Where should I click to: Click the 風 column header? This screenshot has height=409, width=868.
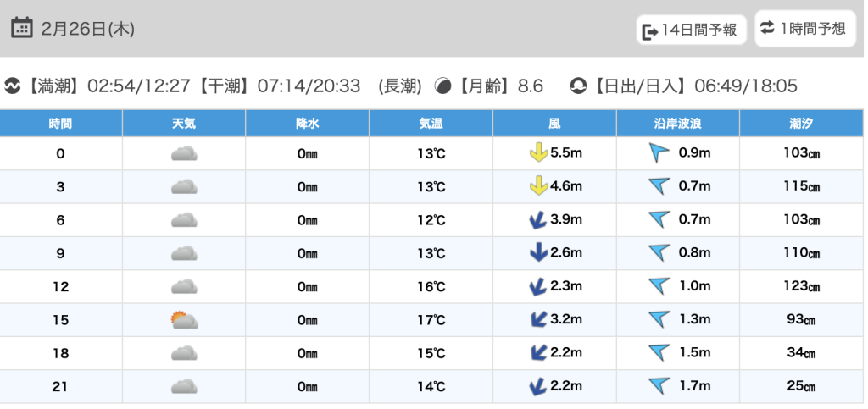pyautogui.click(x=554, y=124)
